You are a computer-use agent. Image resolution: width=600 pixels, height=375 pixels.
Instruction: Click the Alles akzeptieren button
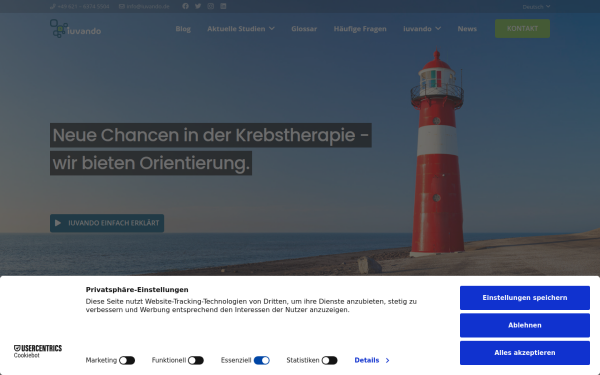point(525,353)
